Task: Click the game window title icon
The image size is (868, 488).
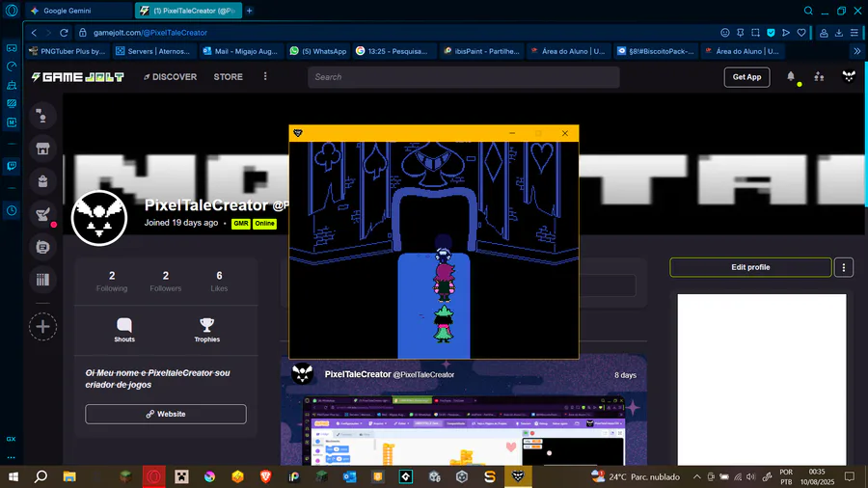Action: pyautogui.click(x=298, y=133)
